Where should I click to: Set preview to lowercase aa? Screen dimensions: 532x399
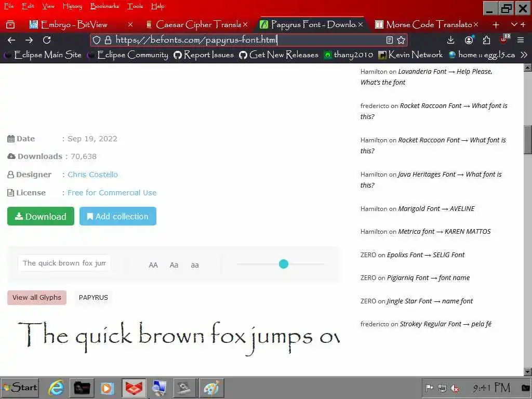[x=195, y=265]
